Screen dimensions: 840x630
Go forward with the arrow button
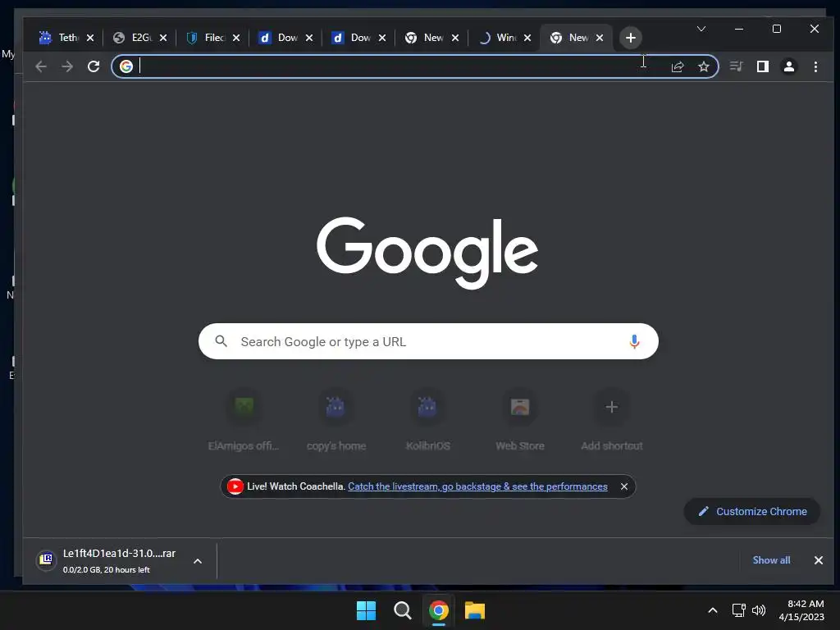(67, 66)
